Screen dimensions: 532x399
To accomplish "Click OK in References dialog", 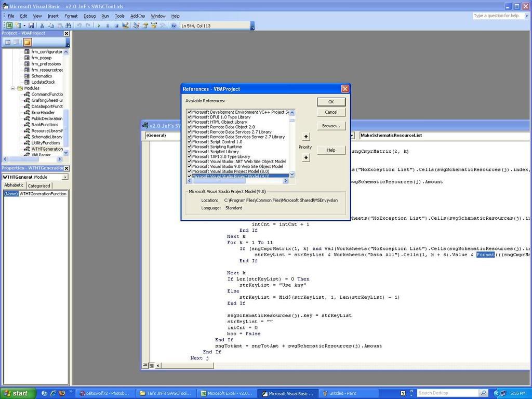I will (x=331, y=102).
